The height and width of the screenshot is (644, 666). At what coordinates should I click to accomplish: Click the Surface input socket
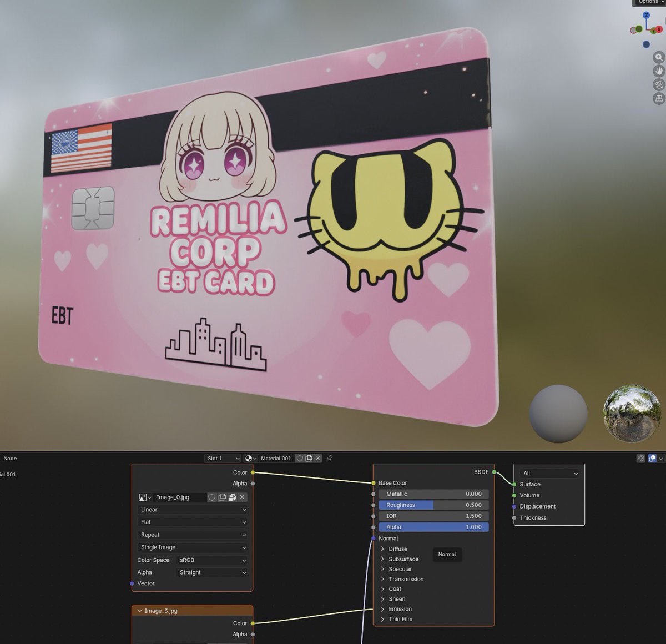click(x=514, y=484)
